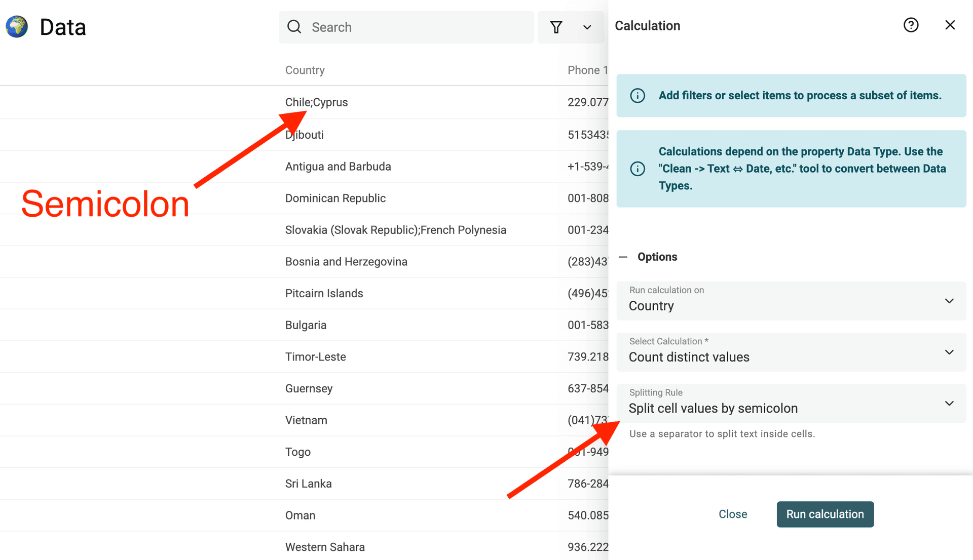Click inside the Search field

(x=405, y=27)
